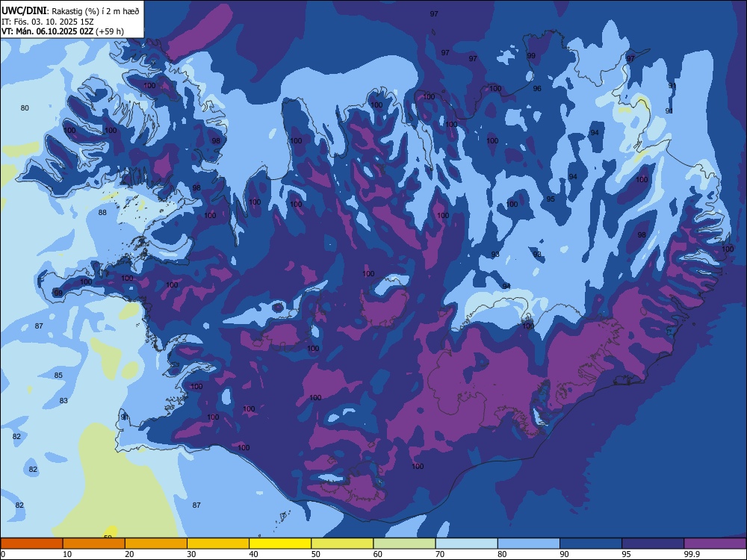Select the 80–90 light blue legend swatch
The width and height of the screenshot is (747, 560).
tap(529, 544)
